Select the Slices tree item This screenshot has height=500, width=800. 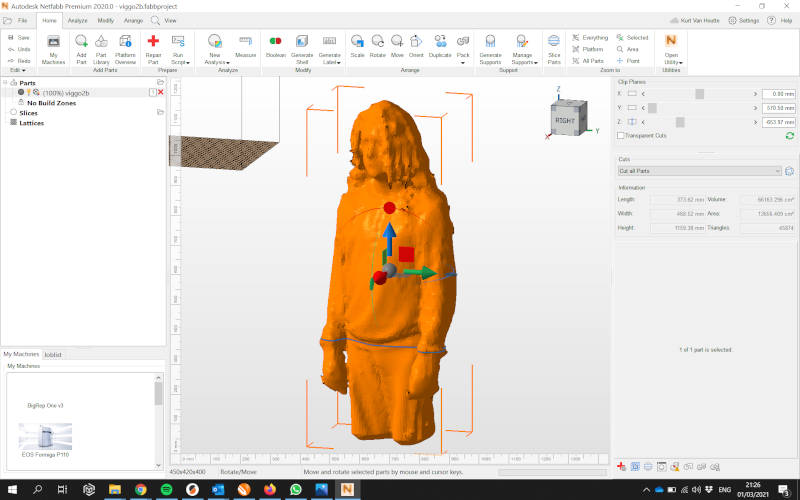click(29, 113)
